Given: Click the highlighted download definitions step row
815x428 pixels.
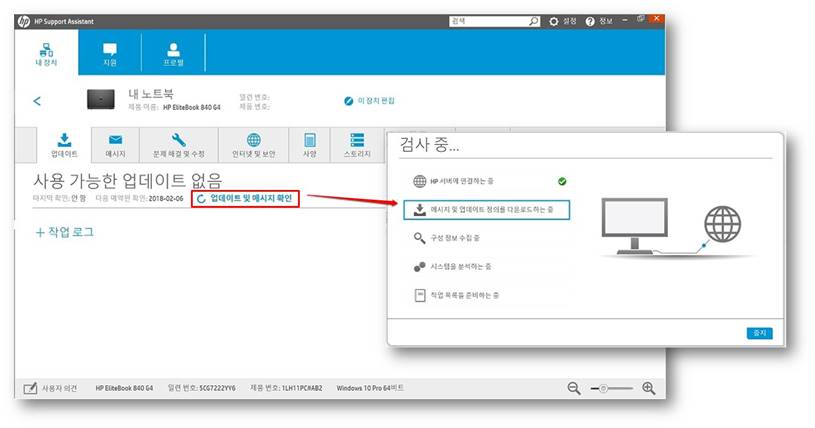Looking at the screenshot, I should click(487, 210).
